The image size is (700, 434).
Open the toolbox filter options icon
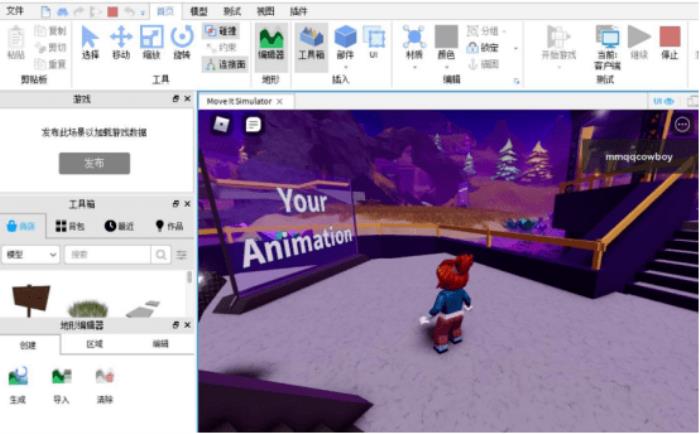(181, 255)
